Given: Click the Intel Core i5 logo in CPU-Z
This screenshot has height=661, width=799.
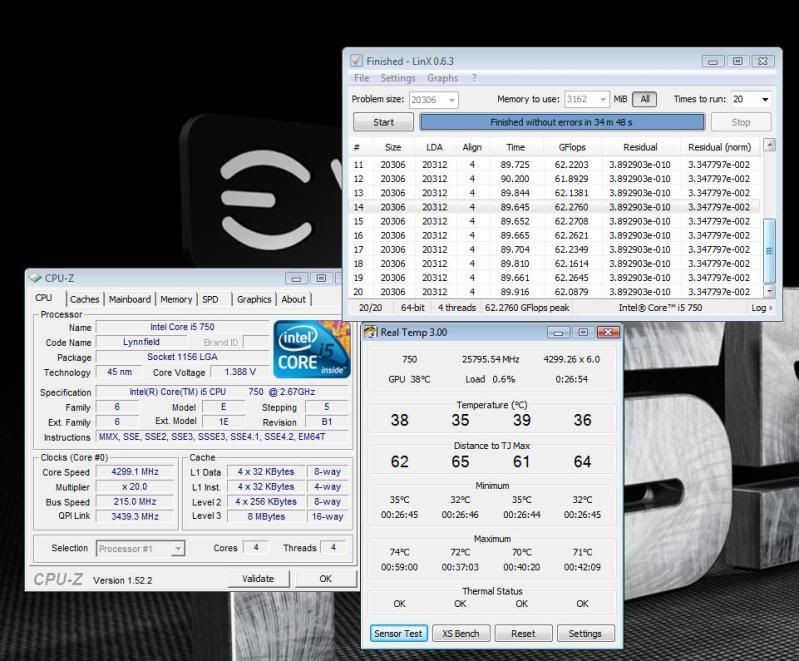Looking at the screenshot, I should (x=312, y=350).
